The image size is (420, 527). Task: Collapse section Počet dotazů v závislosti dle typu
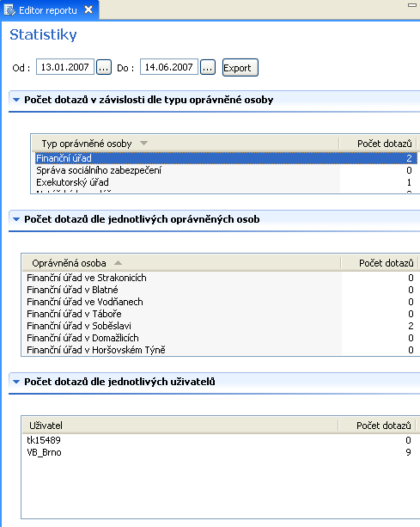point(15,100)
